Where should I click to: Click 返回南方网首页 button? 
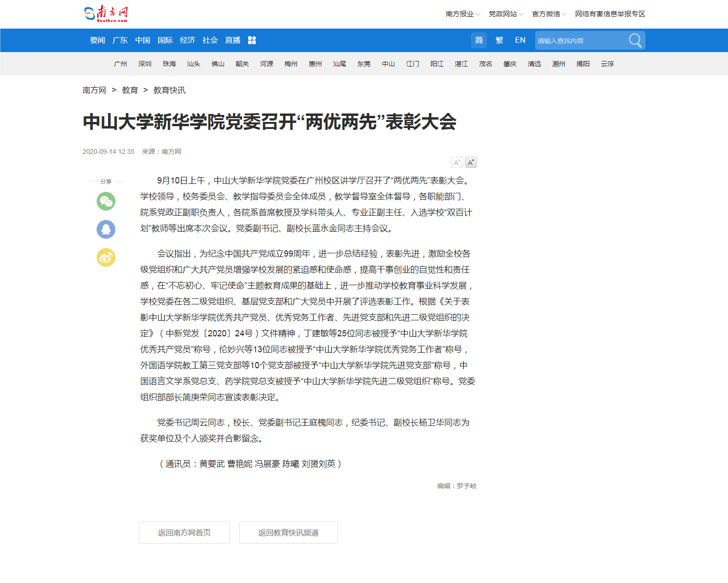[x=184, y=533]
